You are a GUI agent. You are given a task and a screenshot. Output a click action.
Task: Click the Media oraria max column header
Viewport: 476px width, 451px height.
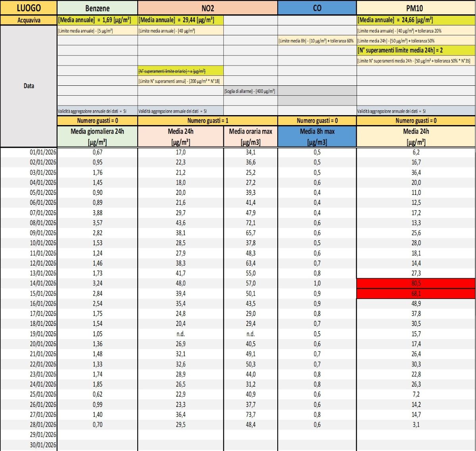[250, 136]
